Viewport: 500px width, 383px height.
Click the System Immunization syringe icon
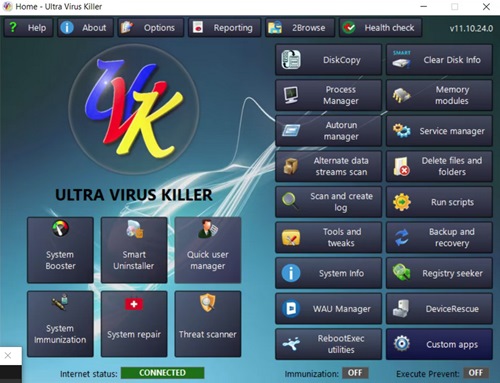[60, 302]
